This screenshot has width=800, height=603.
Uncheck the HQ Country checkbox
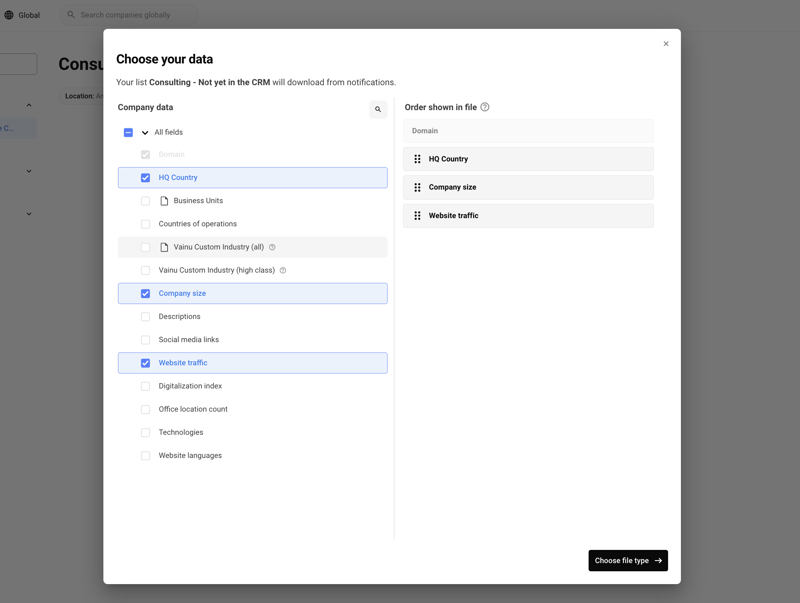click(145, 178)
